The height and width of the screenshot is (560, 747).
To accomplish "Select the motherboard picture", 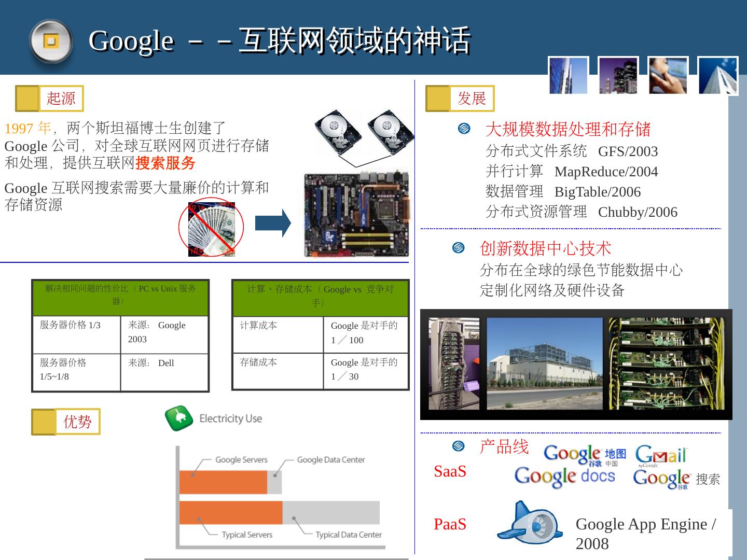I will (356, 215).
